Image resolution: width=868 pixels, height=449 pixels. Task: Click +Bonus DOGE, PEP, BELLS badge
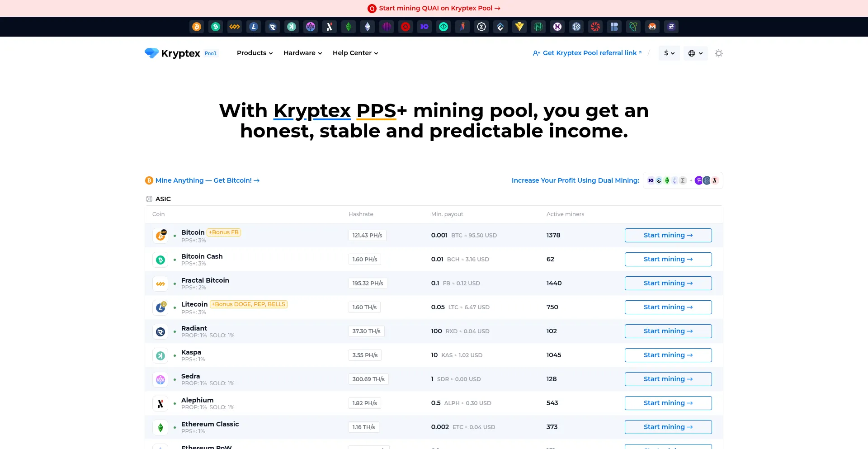click(249, 304)
